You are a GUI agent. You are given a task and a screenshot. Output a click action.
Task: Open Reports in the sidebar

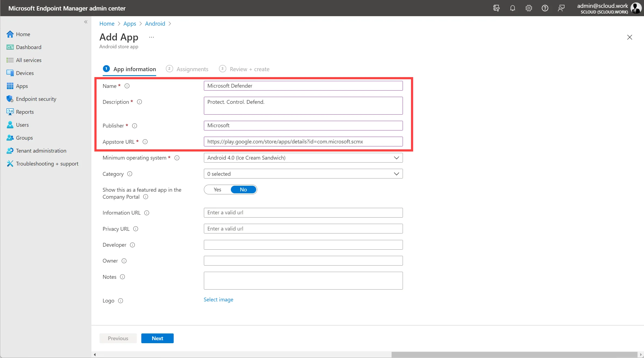point(20,112)
